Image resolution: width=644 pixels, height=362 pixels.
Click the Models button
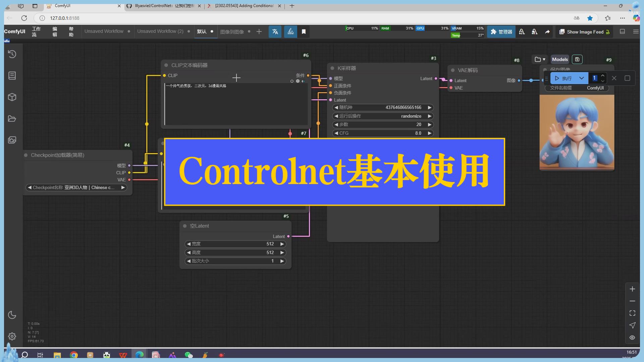(560, 59)
